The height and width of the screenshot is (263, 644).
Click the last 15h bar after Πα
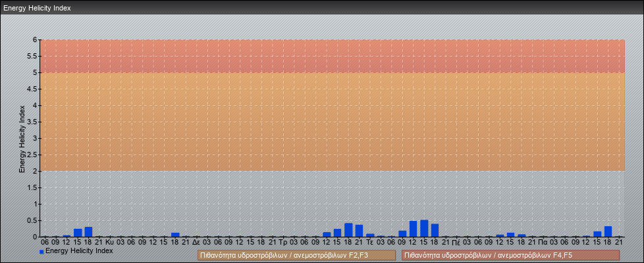click(598, 234)
